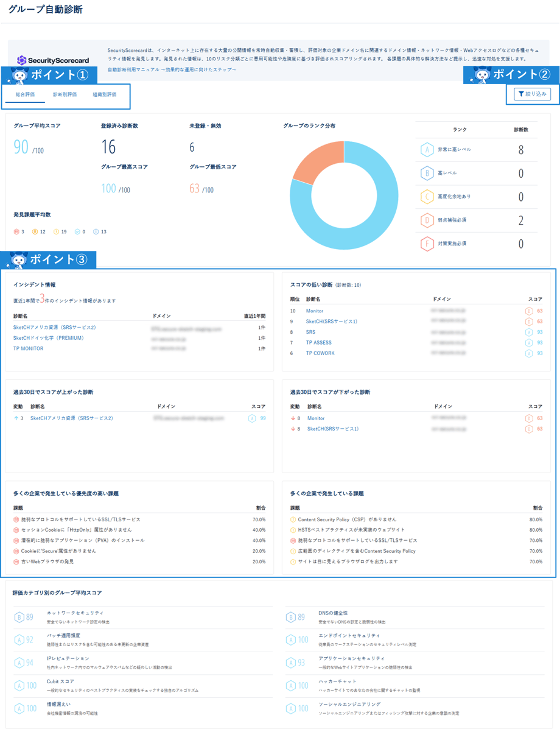Switch to the 診断別評価 tab
Image resolution: width=560 pixels, height=732 pixels.
[x=65, y=94]
